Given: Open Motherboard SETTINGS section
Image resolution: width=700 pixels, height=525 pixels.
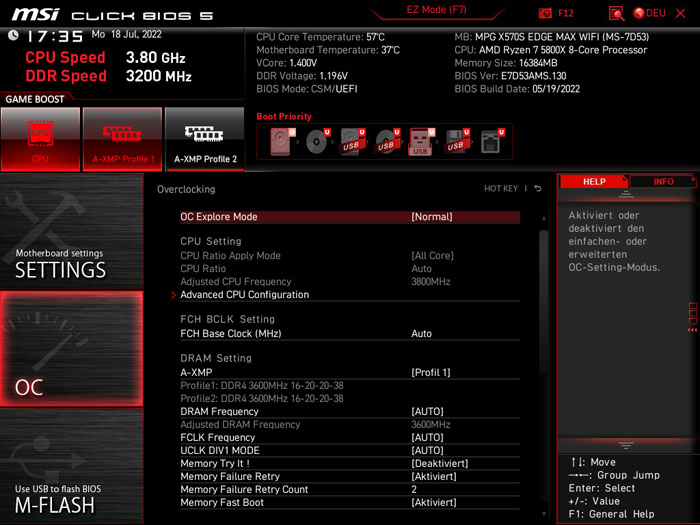Looking at the screenshot, I should tap(71, 232).
